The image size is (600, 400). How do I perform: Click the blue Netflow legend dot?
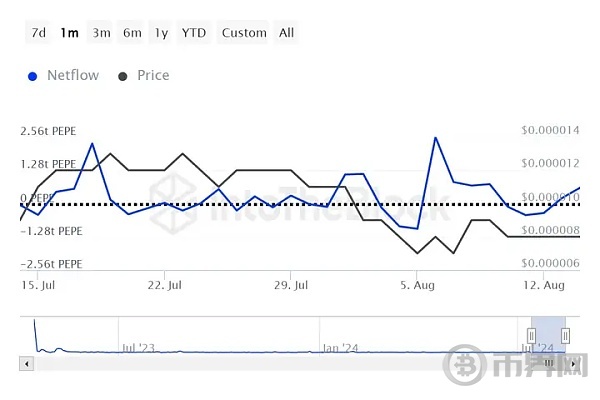(x=35, y=76)
